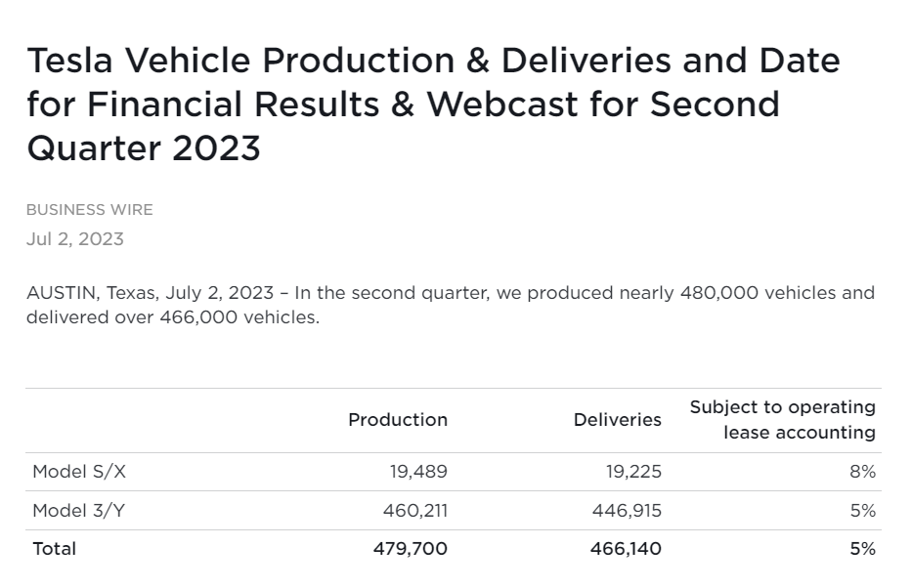Click total deliveries value 466,140
Viewport: 912px width, 588px height.
coord(626,549)
